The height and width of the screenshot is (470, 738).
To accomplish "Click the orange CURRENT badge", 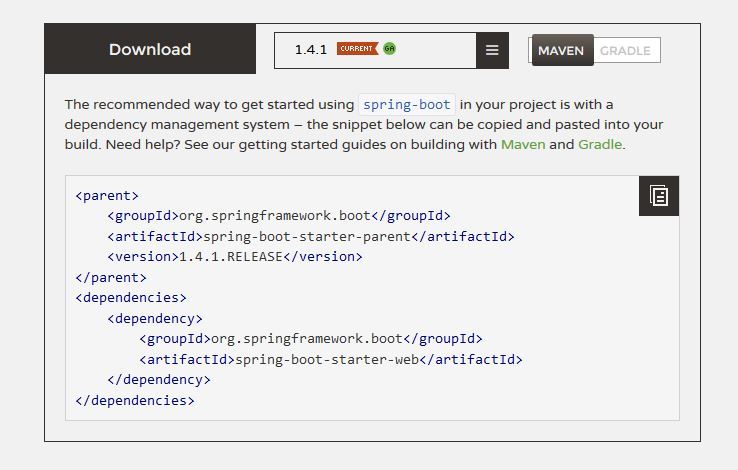I will click(x=357, y=49).
